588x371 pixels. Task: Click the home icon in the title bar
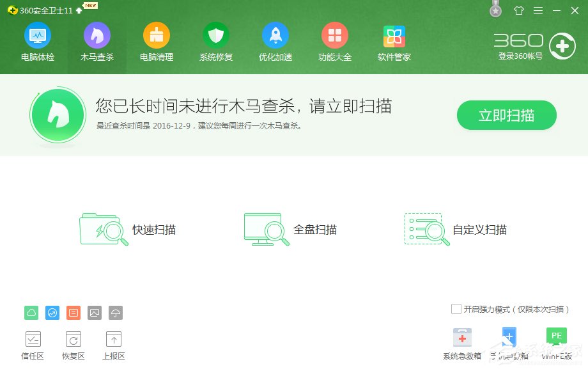coord(518,11)
